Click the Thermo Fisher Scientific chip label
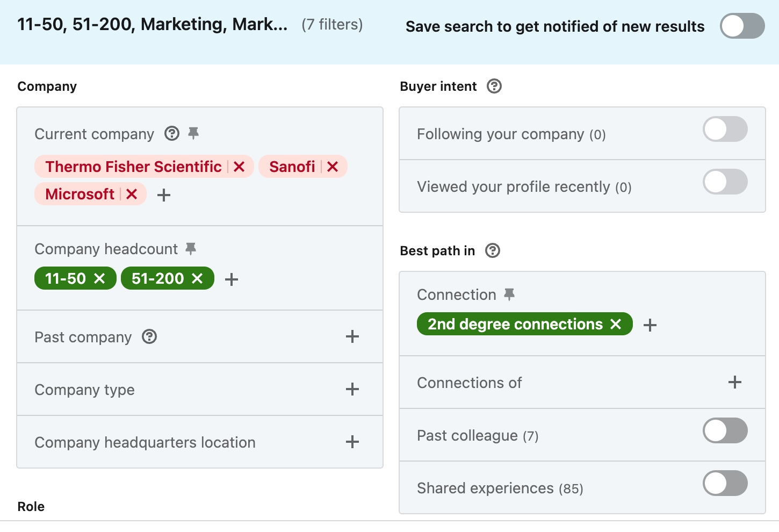Screen dimensions: 779x532 [133, 167]
